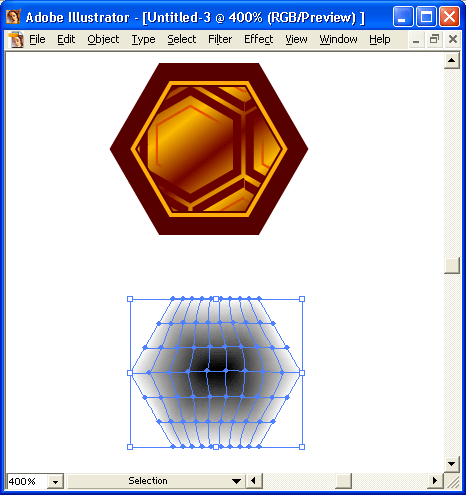Open the Effect menu

(258, 39)
